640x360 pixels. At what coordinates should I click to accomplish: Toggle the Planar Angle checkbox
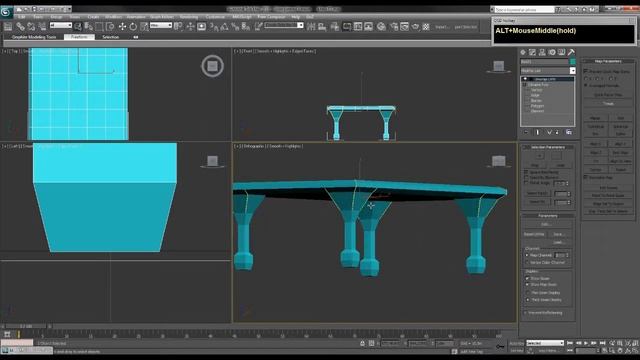(x=527, y=183)
